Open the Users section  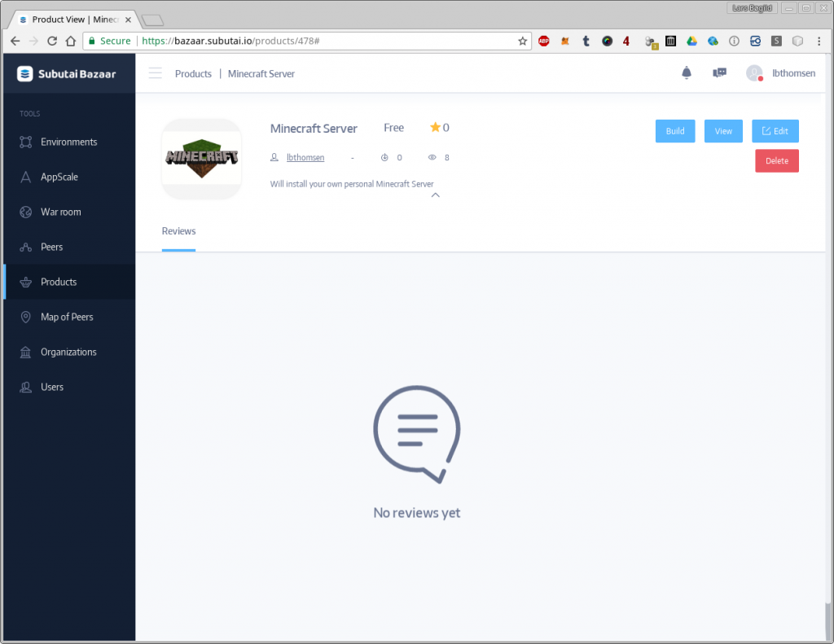[69, 388]
